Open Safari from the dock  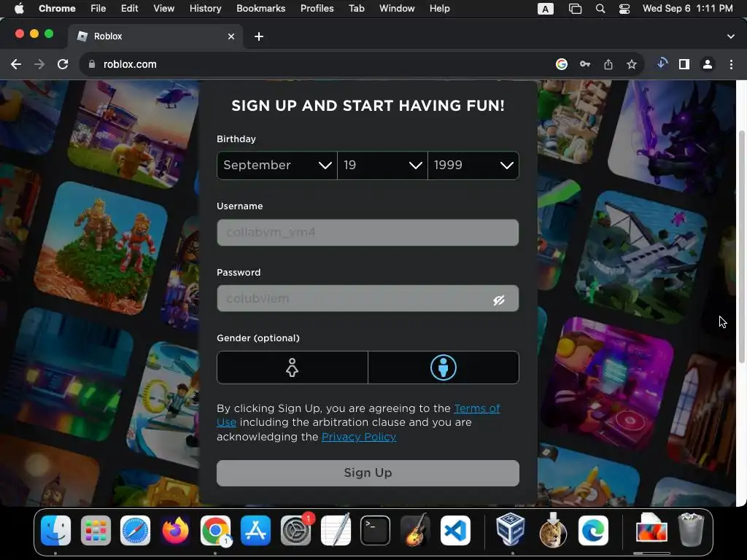click(135, 530)
